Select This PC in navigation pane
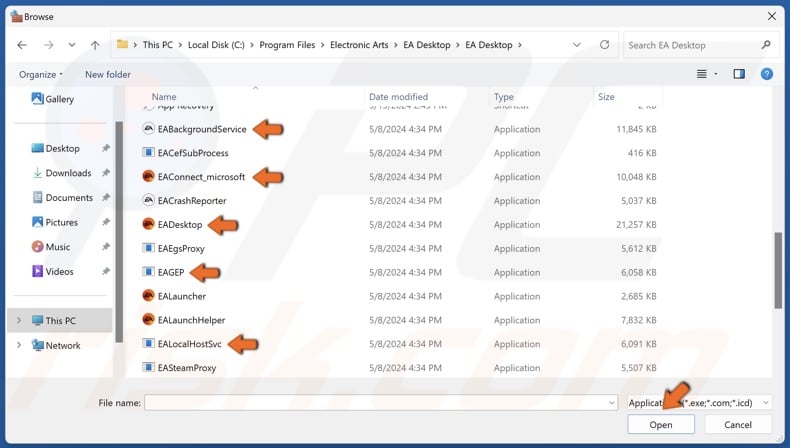The width and height of the screenshot is (790, 448). pyautogui.click(x=60, y=321)
